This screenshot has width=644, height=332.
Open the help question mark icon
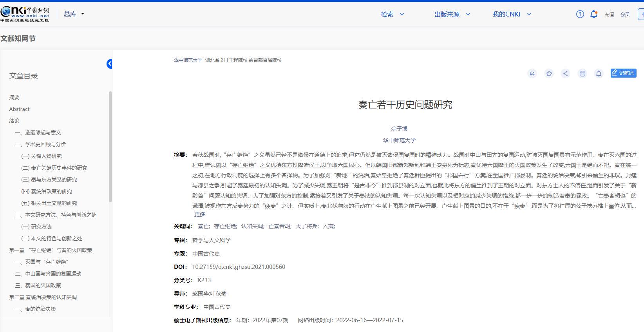pyautogui.click(x=580, y=14)
